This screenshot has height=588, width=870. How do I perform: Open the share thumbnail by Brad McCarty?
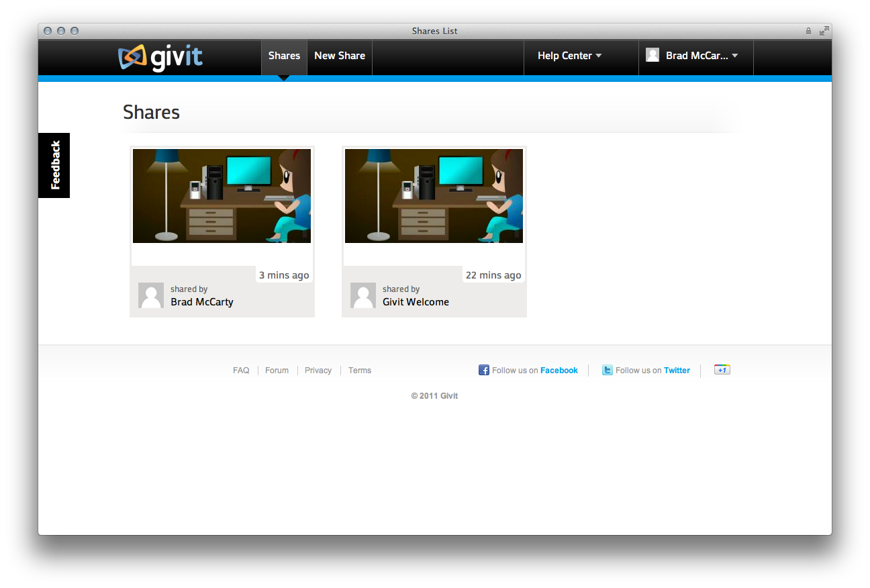pyautogui.click(x=222, y=196)
